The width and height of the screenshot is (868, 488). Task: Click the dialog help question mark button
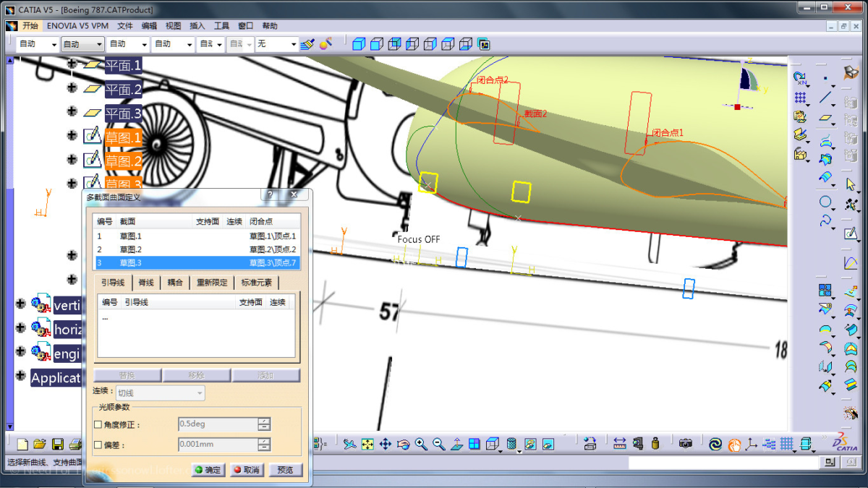point(270,195)
